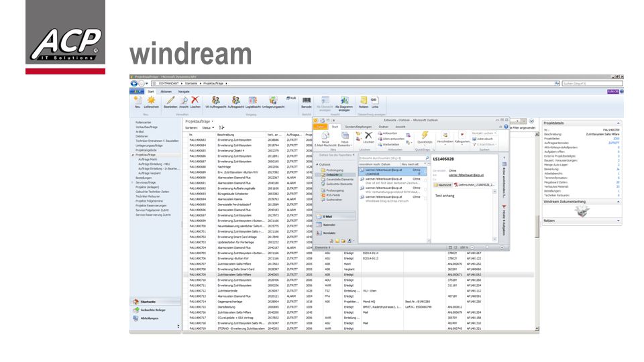Open Gebuchte Belege navigation button
The width and height of the screenshot is (644, 362).
[156, 310]
